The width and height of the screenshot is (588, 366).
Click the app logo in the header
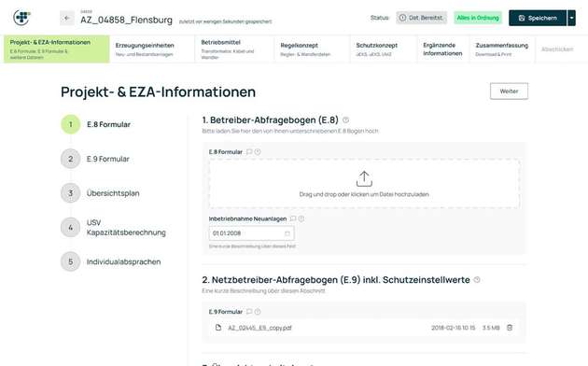tap(21, 17)
